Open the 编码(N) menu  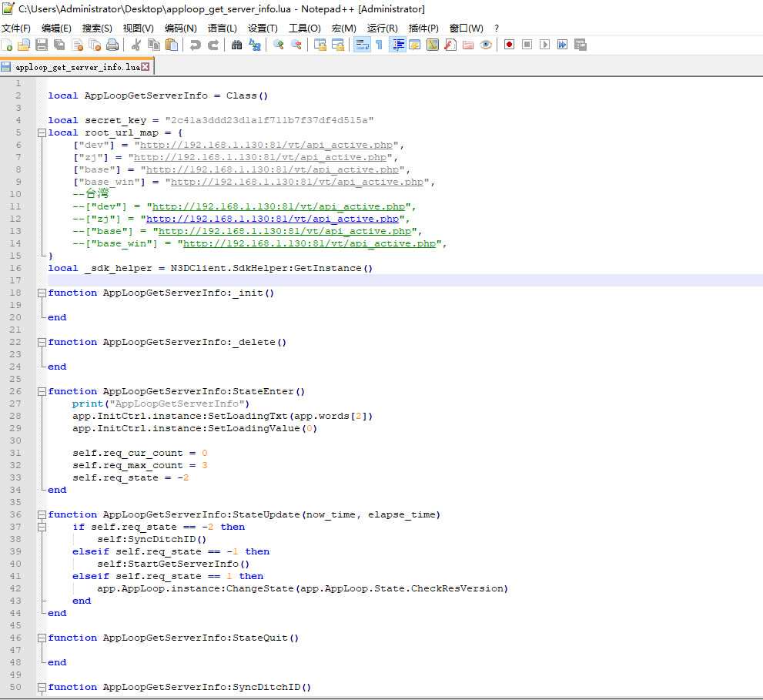pos(180,28)
